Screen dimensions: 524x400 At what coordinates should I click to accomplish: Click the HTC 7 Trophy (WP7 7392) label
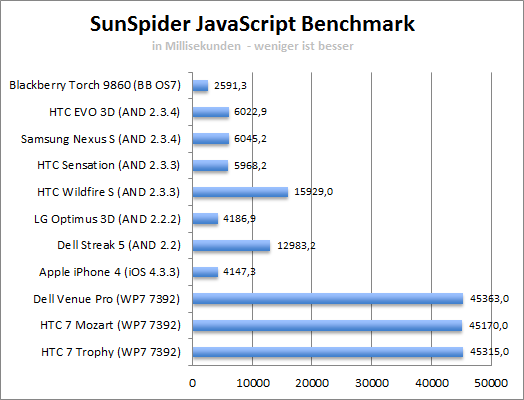tap(111, 352)
